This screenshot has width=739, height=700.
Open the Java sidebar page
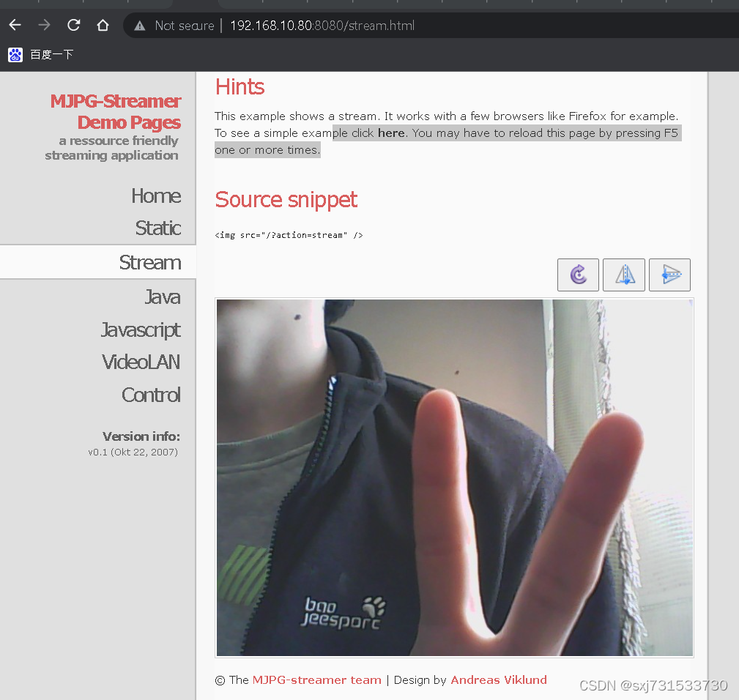163,297
